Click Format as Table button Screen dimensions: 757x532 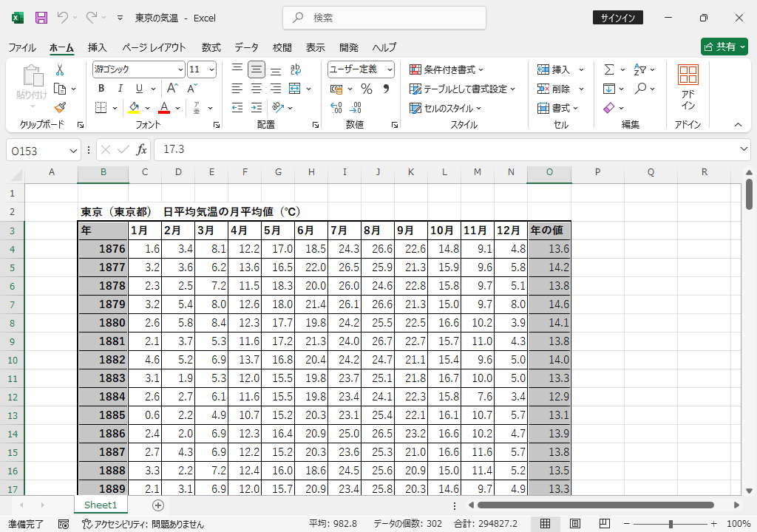[462, 89]
